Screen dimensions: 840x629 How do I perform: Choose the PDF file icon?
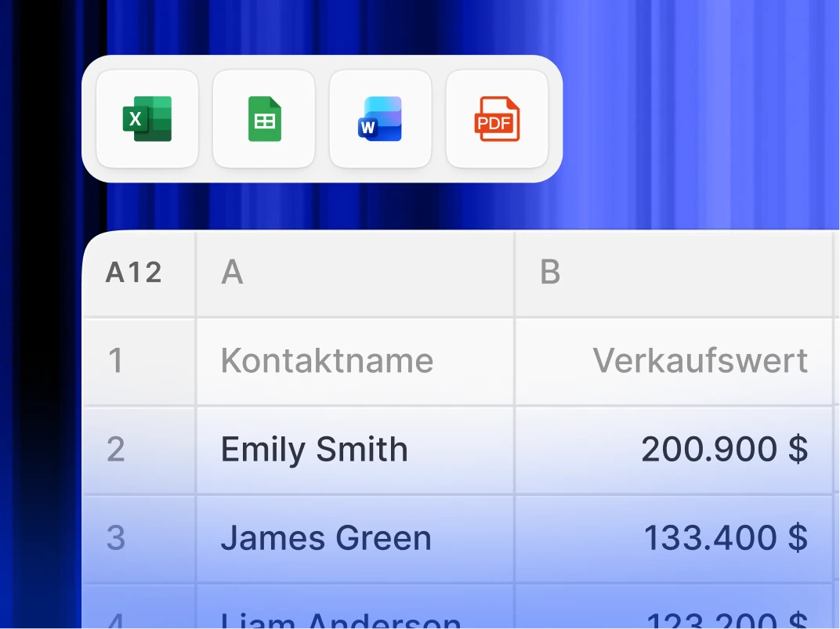pos(497,119)
